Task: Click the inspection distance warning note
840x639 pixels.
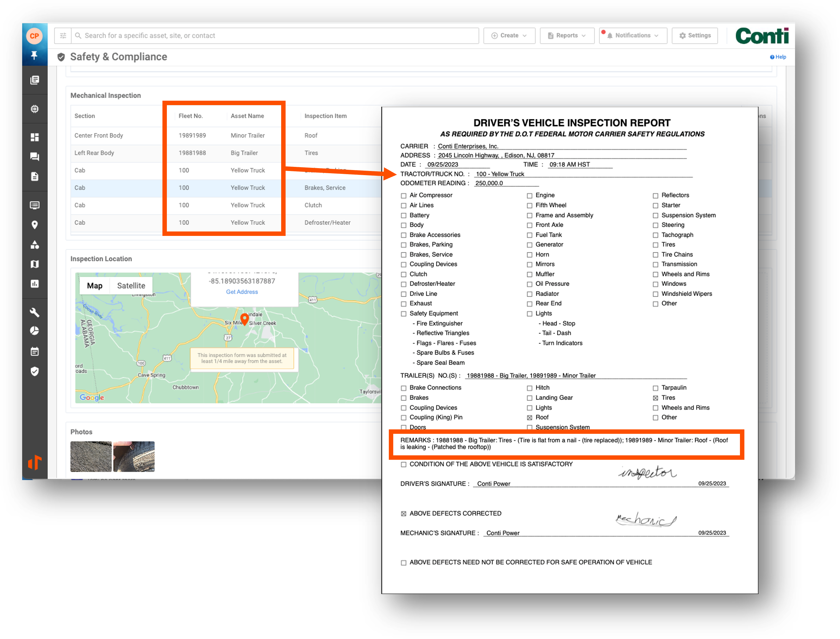Action: pos(242,358)
